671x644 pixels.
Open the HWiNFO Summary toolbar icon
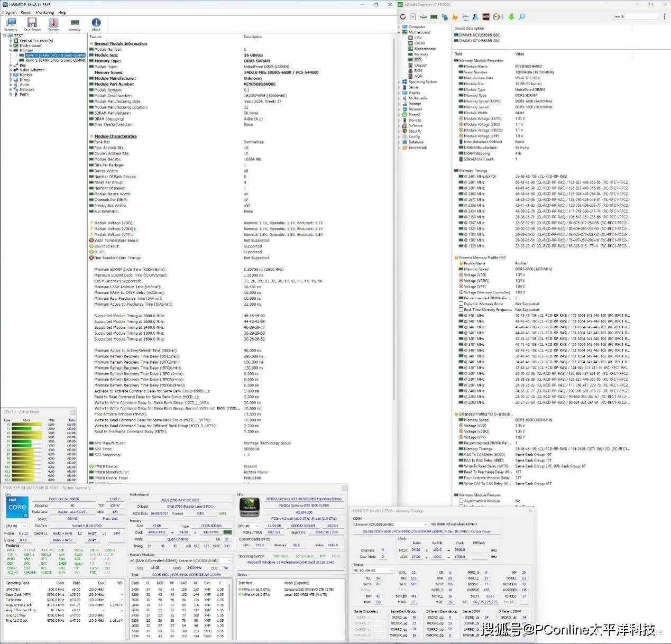[x=11, y=23]
